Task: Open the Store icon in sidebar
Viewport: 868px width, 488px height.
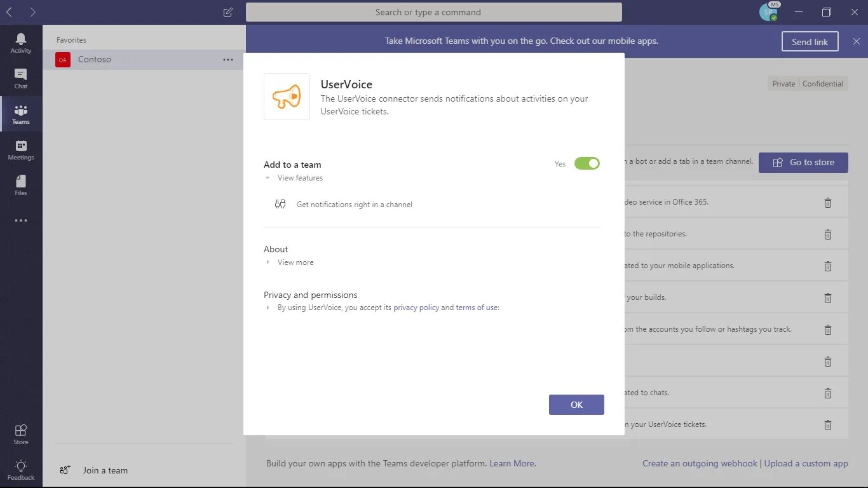Action: coord(21,430)
